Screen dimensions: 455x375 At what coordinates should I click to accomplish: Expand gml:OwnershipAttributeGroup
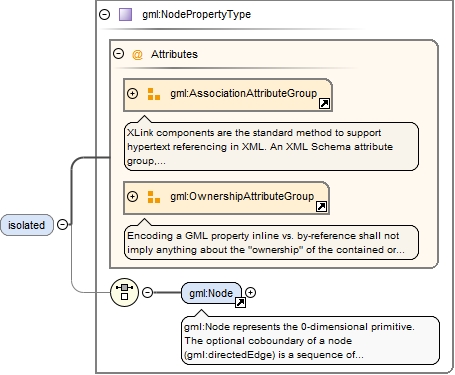(x=132, y=196)
